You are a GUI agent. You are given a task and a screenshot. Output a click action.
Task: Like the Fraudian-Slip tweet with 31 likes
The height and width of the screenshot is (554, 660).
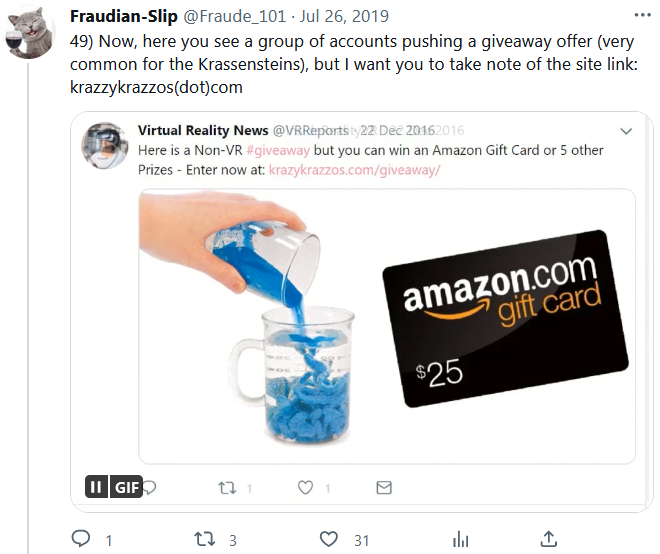[x=329, y=539]
